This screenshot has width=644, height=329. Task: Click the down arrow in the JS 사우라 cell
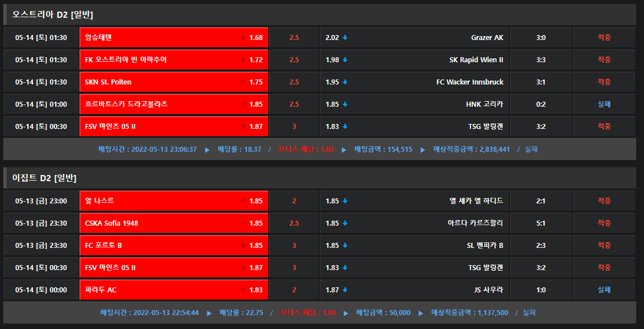pos(345,290)
